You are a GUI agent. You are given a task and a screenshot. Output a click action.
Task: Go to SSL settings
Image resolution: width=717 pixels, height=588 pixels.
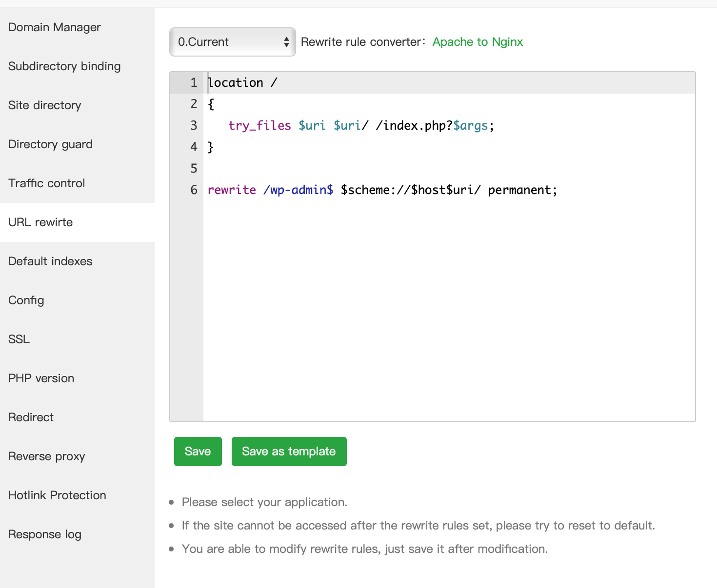19,339
